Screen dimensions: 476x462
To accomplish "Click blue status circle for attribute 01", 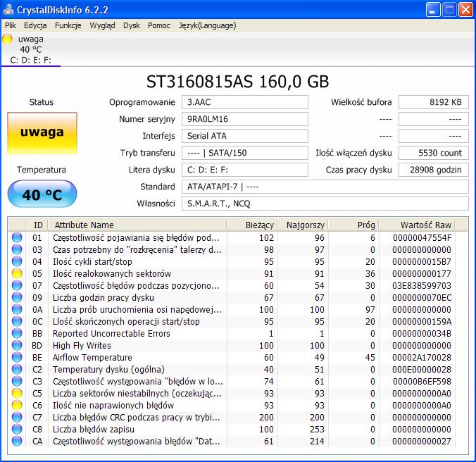I will coord(17,237).
